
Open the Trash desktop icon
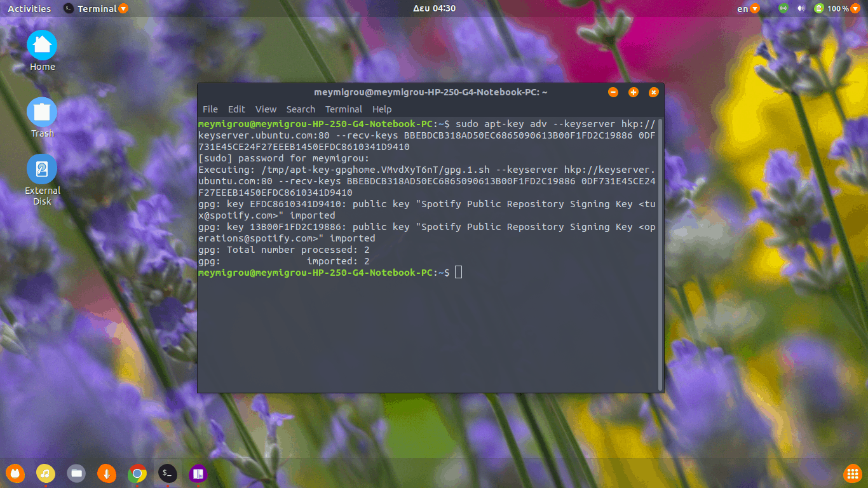pos(42,112)
